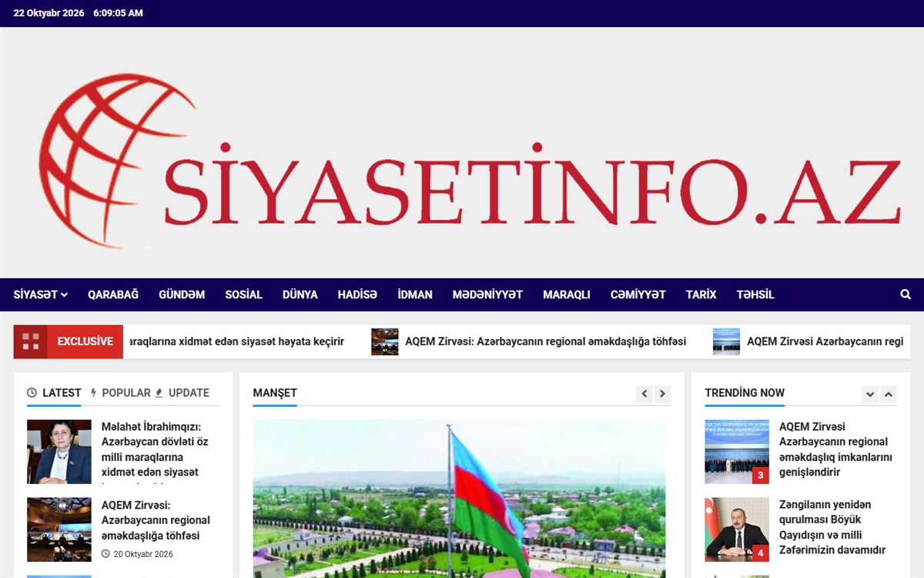The image size is (924, 578).
Task: Switch to the Update tab
Action: tap(182, 393)
